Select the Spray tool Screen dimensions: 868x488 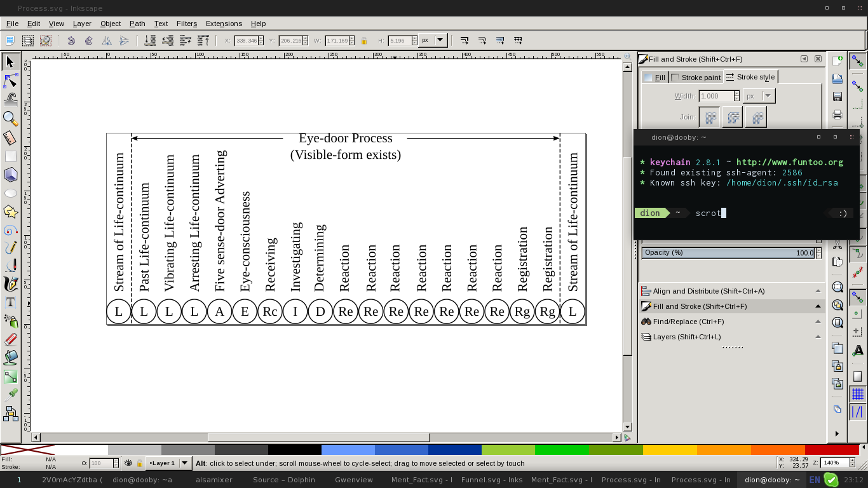(10, 321)
